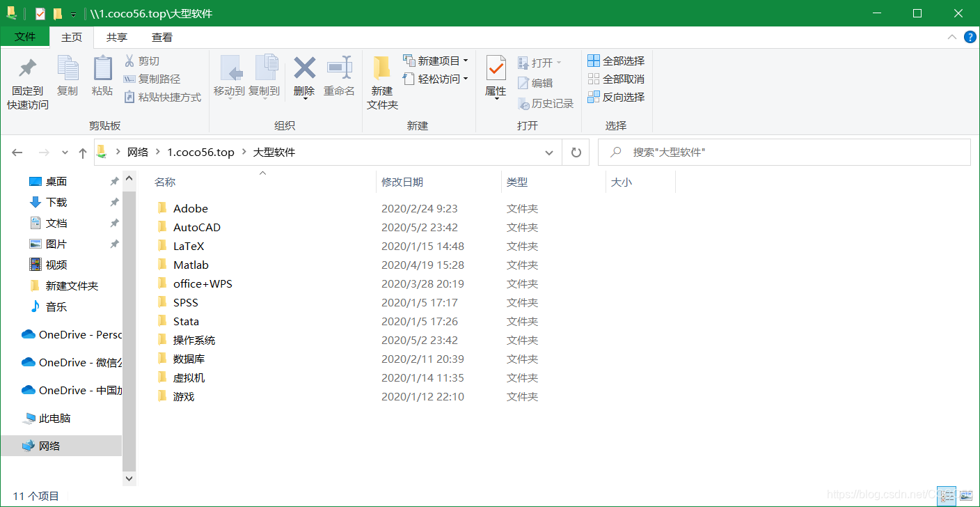Select OneDrive - Personal in sidebar
980x507 pixels.
pos(71,335)
